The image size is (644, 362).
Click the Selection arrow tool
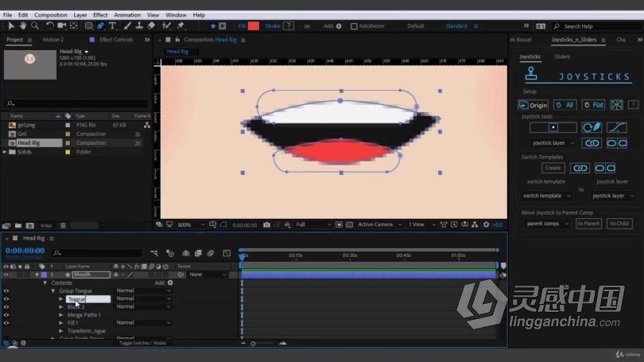click(11, 26)
